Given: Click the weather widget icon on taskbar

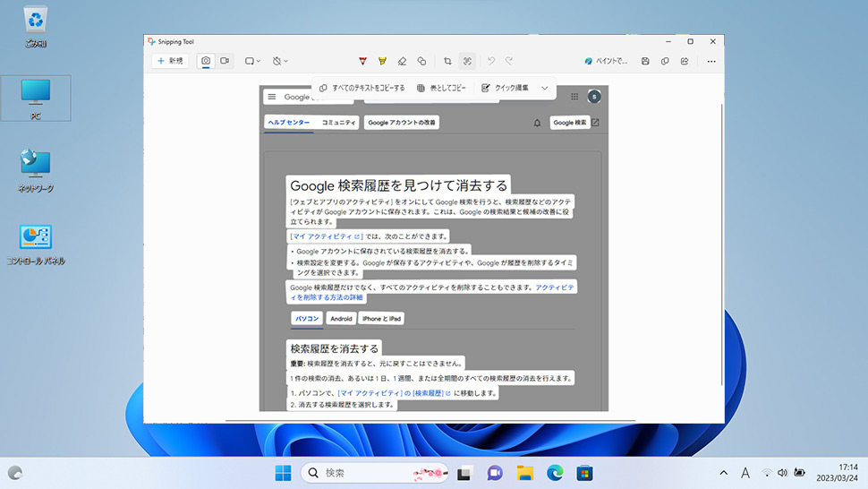Looking at the screenshot, I should (x=15, y=473).
